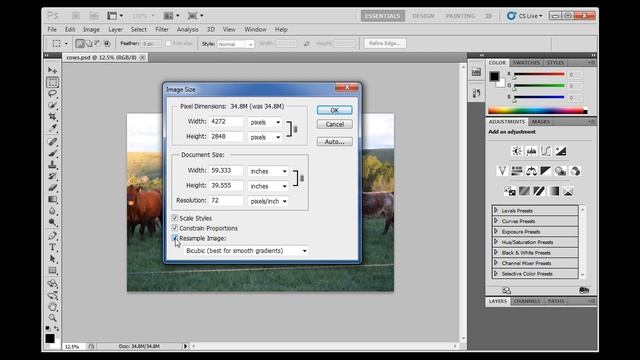Click the Resolution input field

click(x=226, y=200)
